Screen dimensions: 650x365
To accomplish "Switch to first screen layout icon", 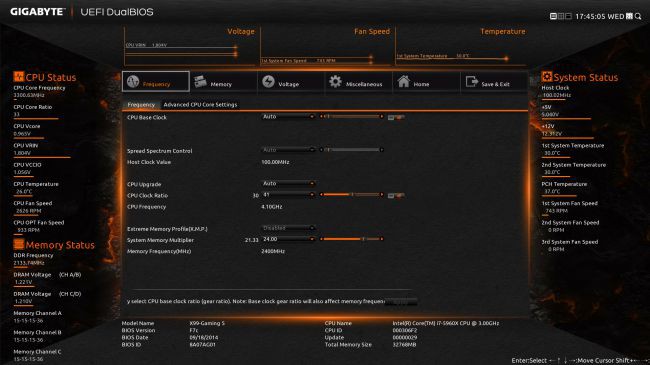I will (553, 16).
